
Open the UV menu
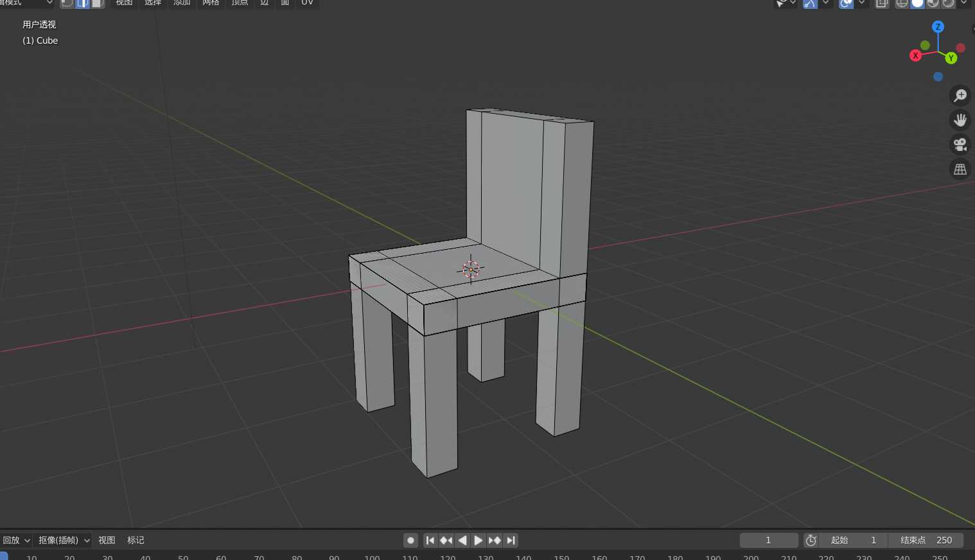tap(308, 3)
